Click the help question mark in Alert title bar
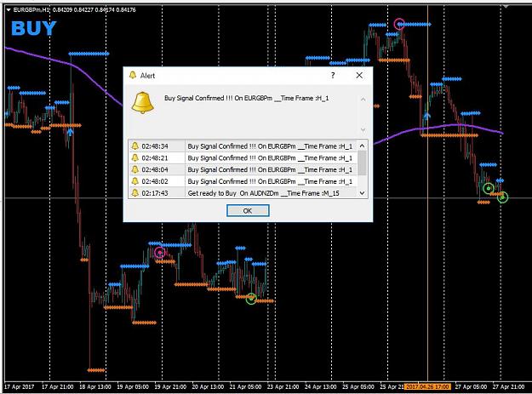The height and width of the screenshot is (394, 532). pos(333,75)
